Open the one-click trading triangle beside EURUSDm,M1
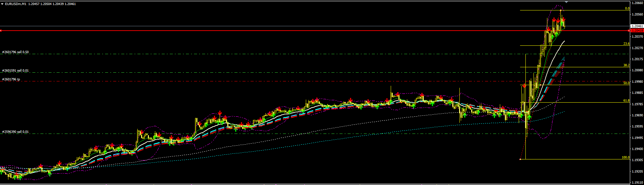644x185 pixels. (x=2, y=4)
